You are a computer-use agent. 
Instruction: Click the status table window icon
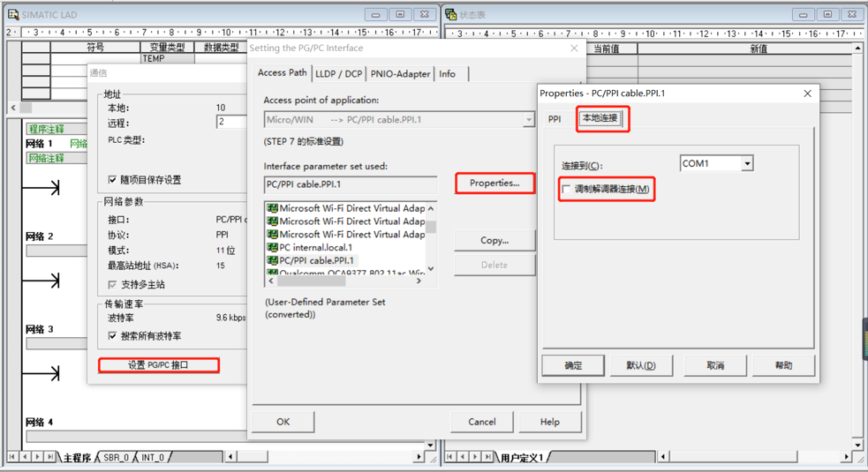pos(451,14)
